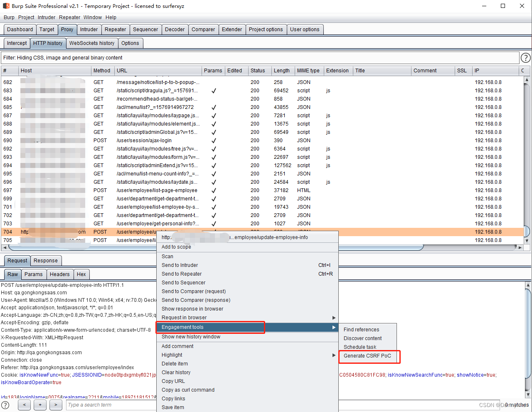Click the previous match '<' button
532x412 pixels.
click(24, 405)
